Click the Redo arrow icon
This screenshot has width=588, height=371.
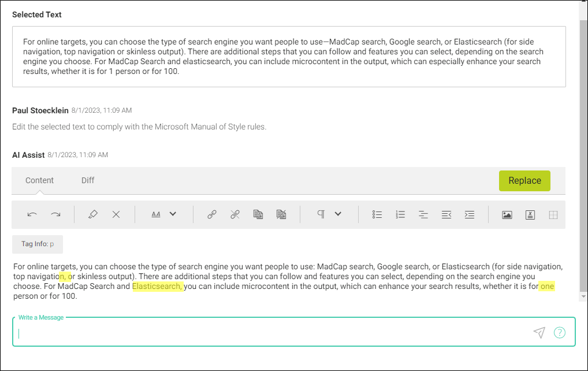(x=55, y=214)
